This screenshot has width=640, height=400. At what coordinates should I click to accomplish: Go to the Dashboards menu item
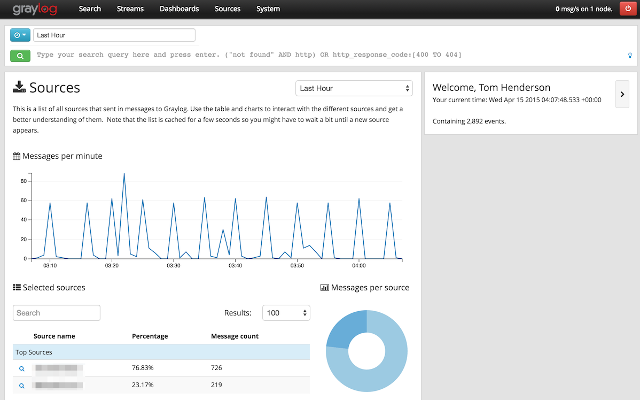tap(178, 9)
